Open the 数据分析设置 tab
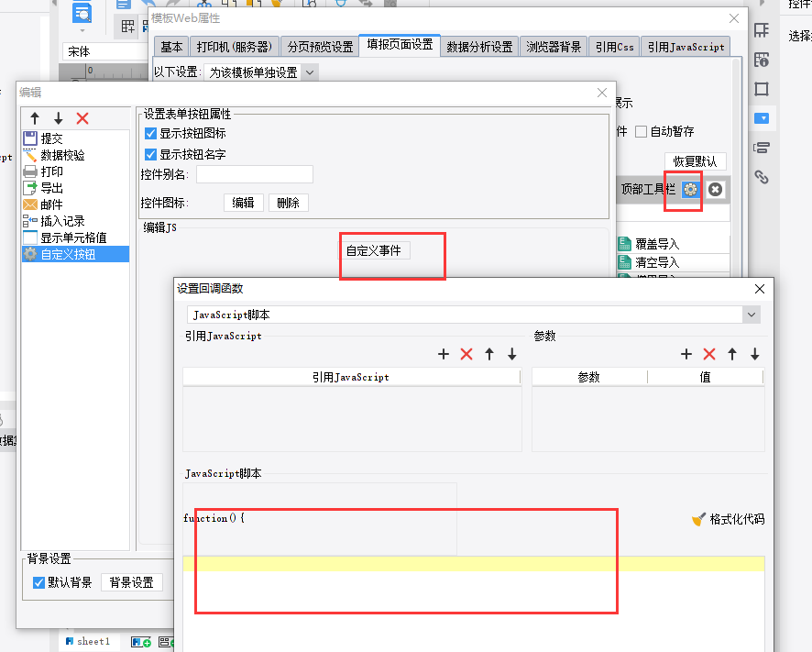 coord(479,47)
